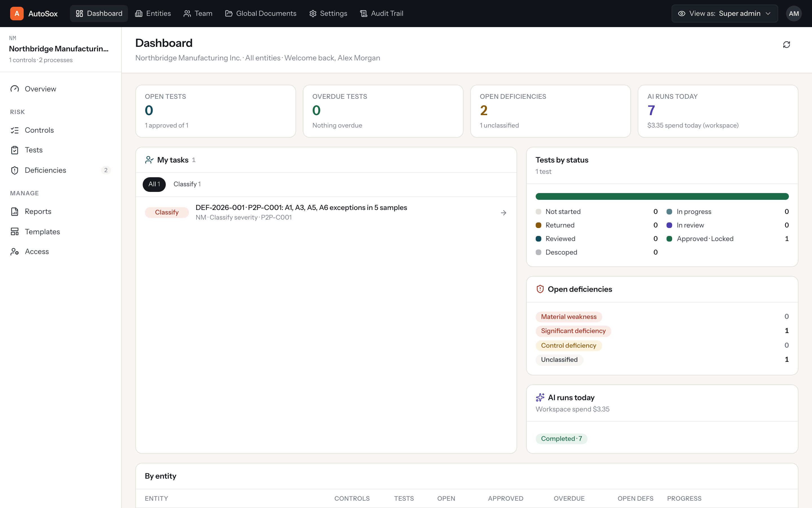The height and width of the screenshot is (508, 812).
Task: Click the Reviewed status label
Action: coord(560,239)
